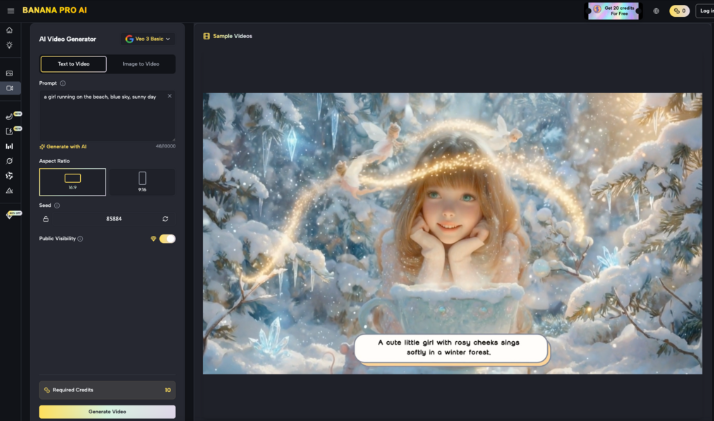Clear the prompt text with the X
714x421 pixels.
(x=169, y=96)
